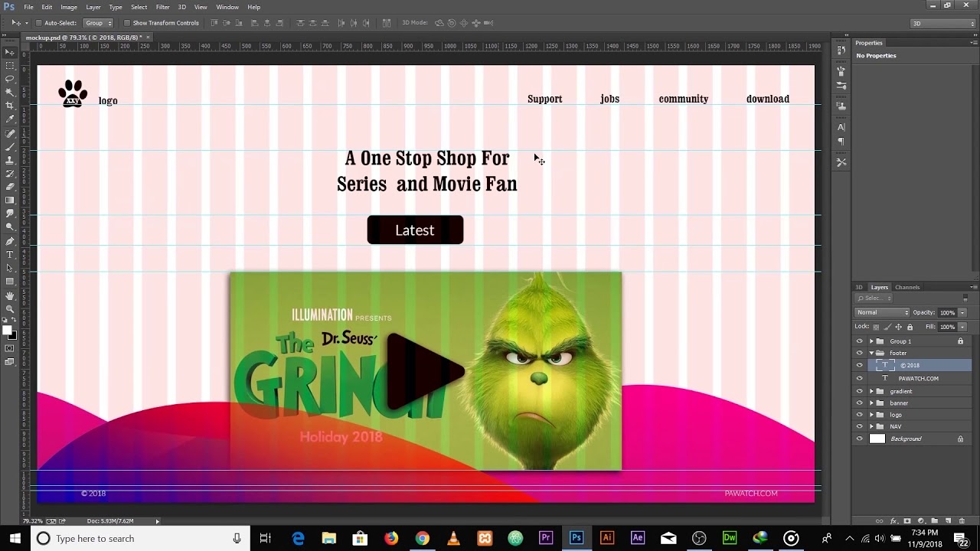Image resolution: width=980 pixels, height=551 pixels.
Task: Expand the Group 1 layer group
Action: click(871, 341)
